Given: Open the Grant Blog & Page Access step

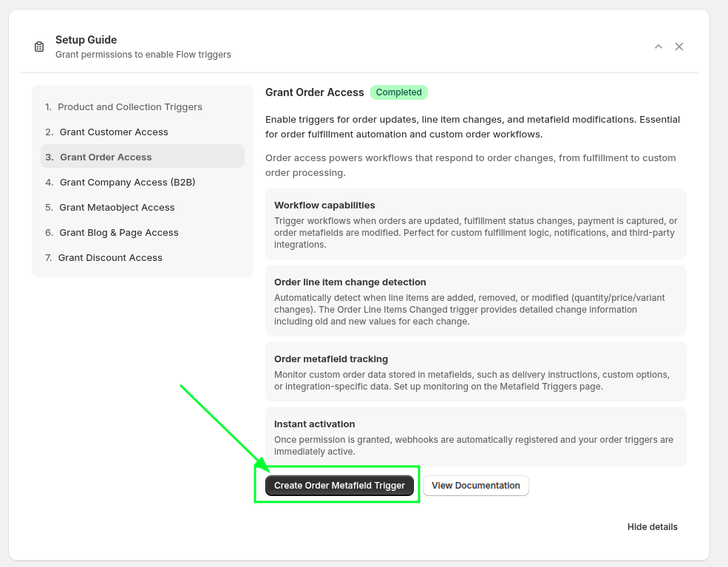Looking at the screenshot, I should pyautogui.click(x=119, y=233).
